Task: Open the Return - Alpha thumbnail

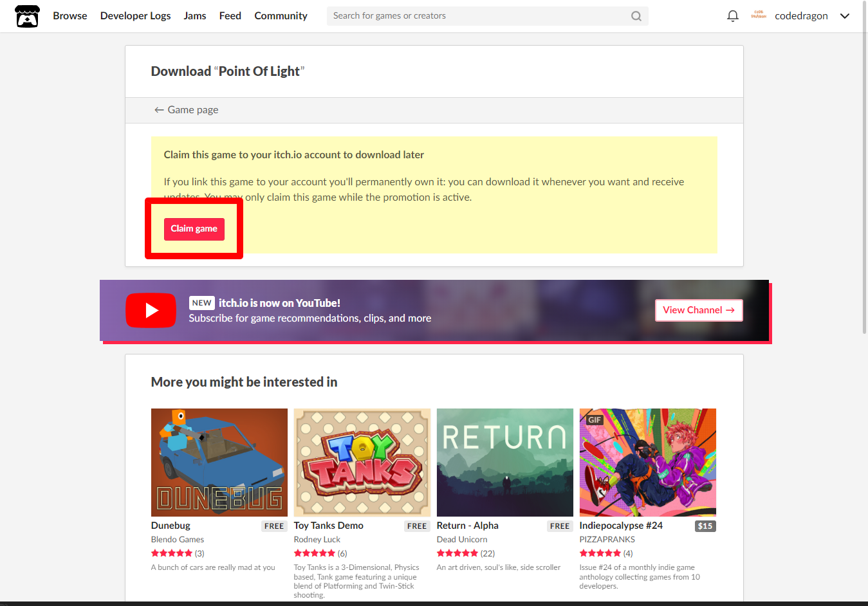Action: tap(505, 463)
